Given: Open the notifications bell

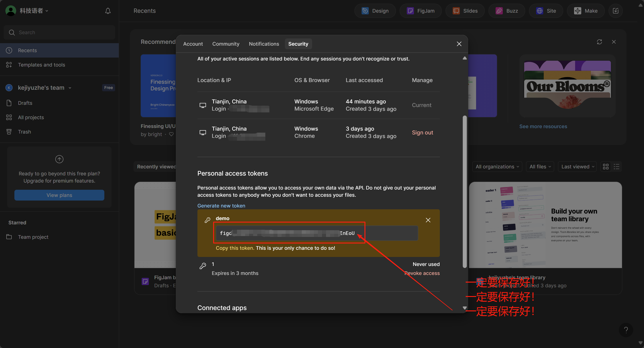Looking at the screenshot, I should [108, 11].
